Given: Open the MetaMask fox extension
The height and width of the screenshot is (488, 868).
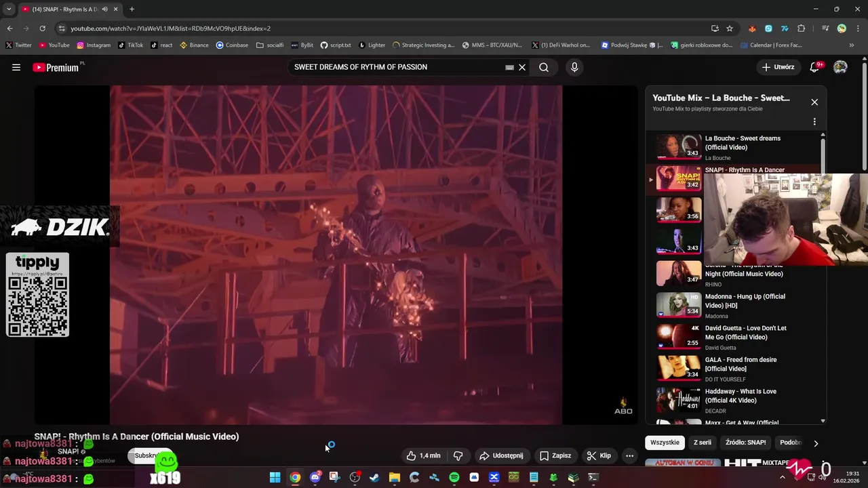Looking at the screenshot, I should tap(752, 28).
